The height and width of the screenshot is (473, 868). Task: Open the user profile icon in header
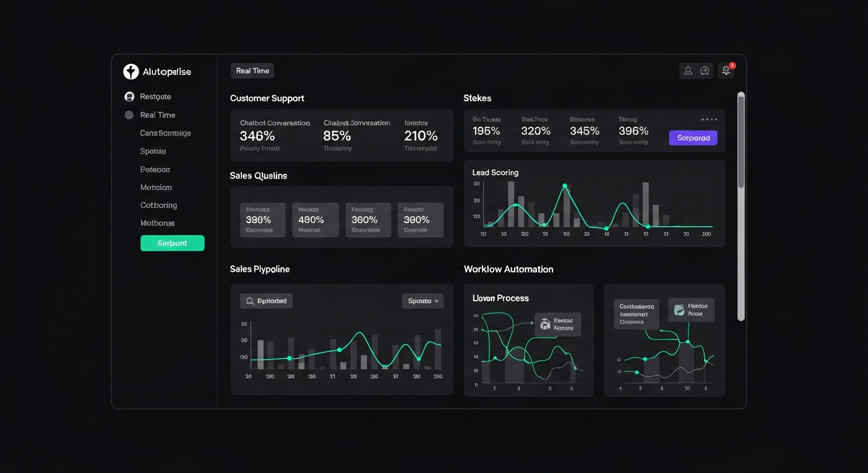688,71
